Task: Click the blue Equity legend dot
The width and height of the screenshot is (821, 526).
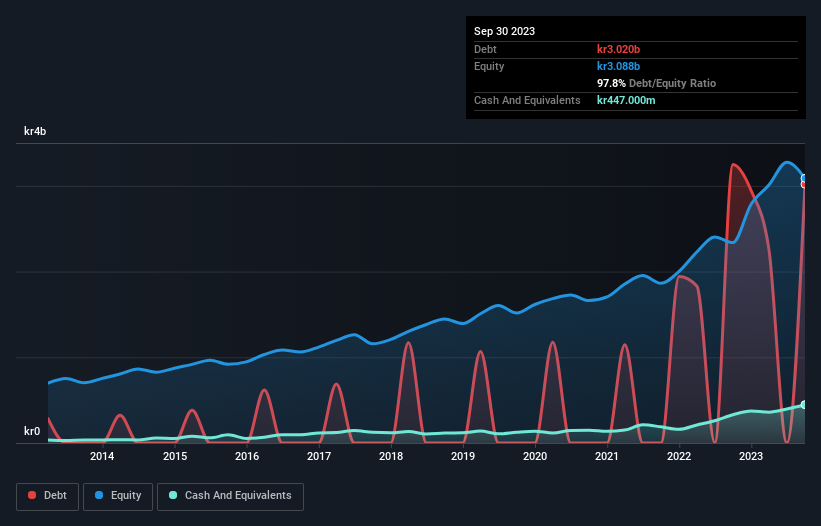Action: coord(99,495)
